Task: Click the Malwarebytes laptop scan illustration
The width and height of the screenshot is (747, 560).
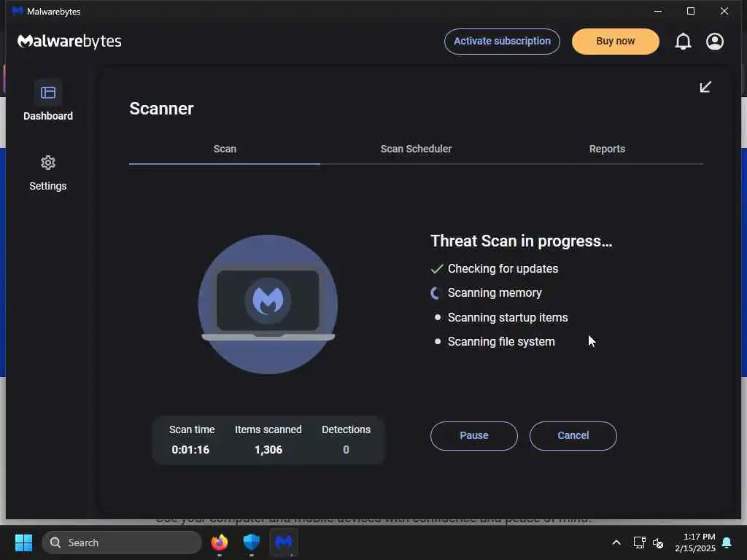Action: click(268, 304)
